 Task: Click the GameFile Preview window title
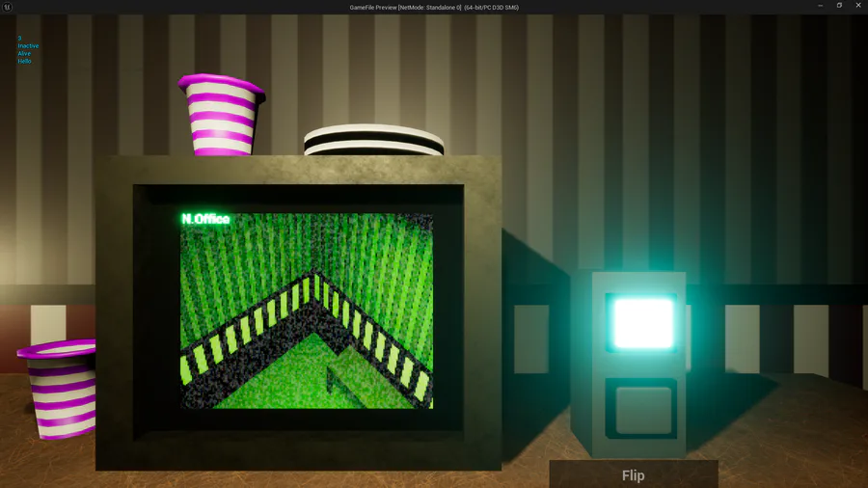(434, 7)
